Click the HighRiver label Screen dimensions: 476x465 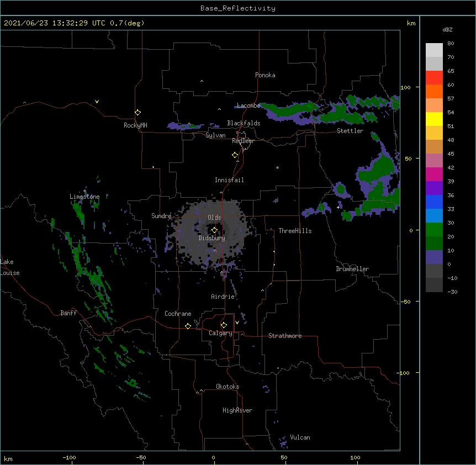pyautogui.click(x=237, y=410)
